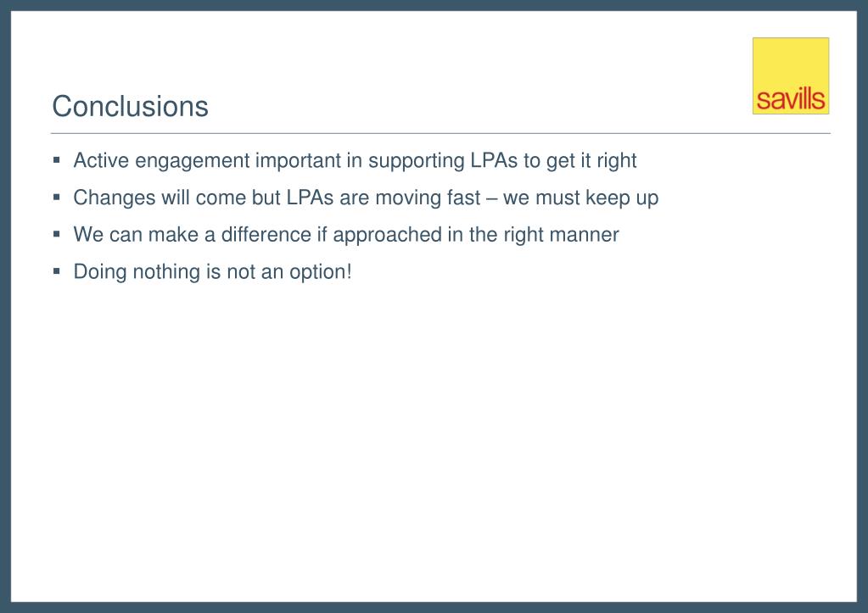The height and width of the screenshot is (613, 868).
Task: Click the dark blue slide border frame
Action: point(5,307)
